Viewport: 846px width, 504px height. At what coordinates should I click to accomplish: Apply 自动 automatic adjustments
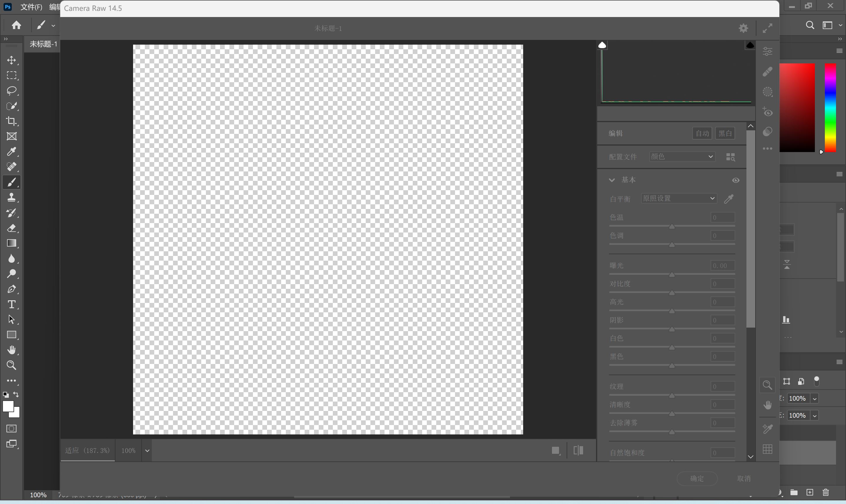[x=702, y=133]
